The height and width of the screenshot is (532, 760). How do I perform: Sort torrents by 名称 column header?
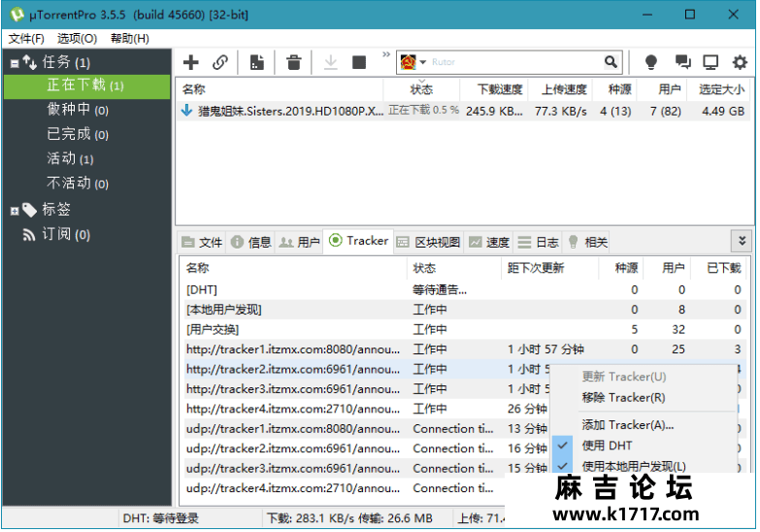point(194,89)
